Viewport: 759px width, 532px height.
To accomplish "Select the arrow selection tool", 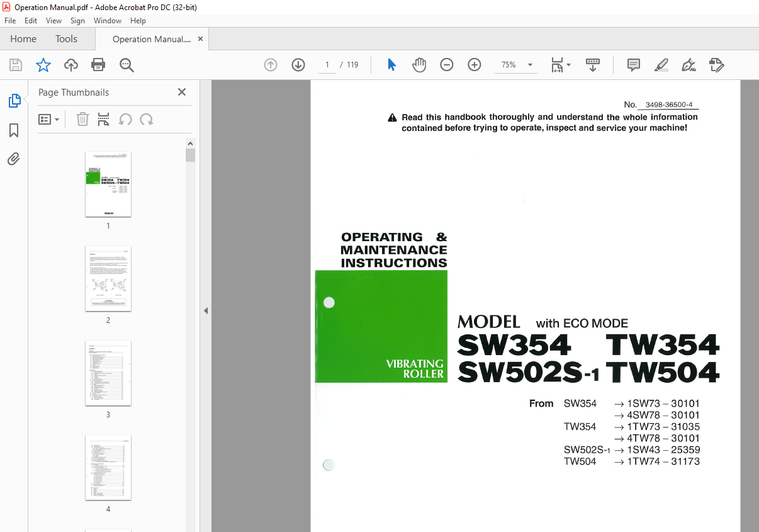I will [x=391, y=65].
